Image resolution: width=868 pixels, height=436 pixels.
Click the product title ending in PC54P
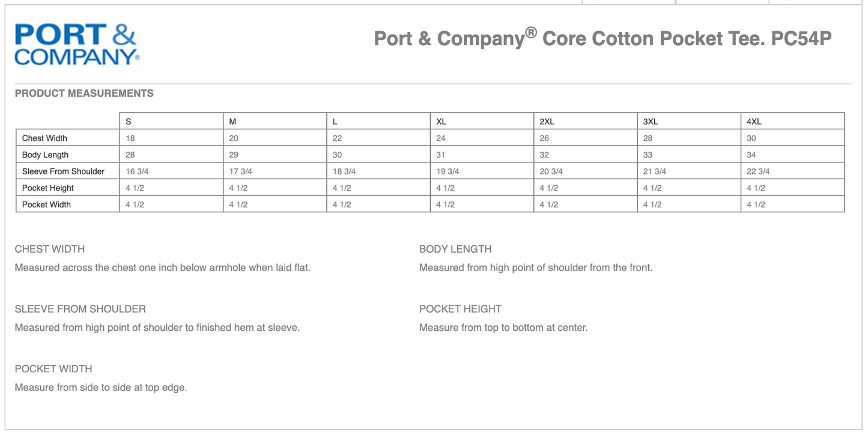(x=602, y=38)
